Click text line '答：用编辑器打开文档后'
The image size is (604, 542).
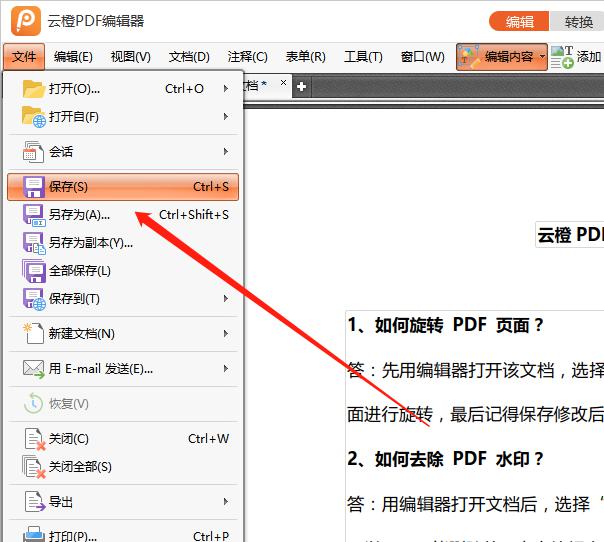(x=475, y=504)
